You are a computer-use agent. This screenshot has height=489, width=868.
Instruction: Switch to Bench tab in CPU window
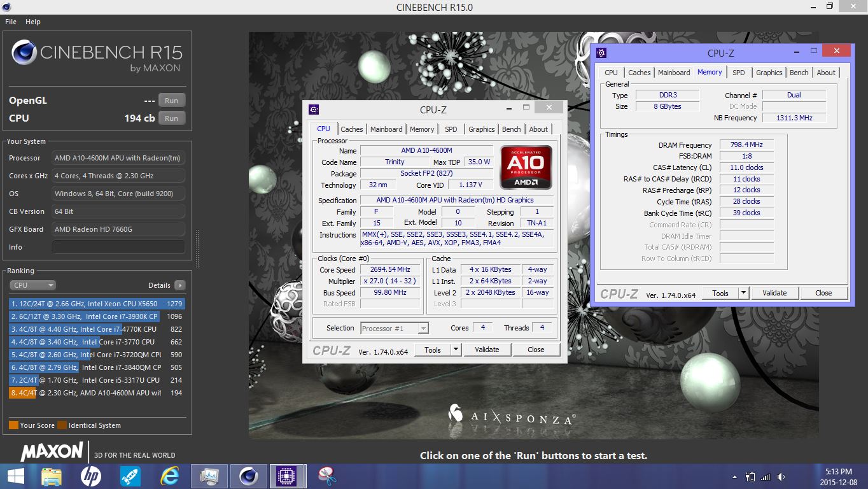click(x=512, y=129)
